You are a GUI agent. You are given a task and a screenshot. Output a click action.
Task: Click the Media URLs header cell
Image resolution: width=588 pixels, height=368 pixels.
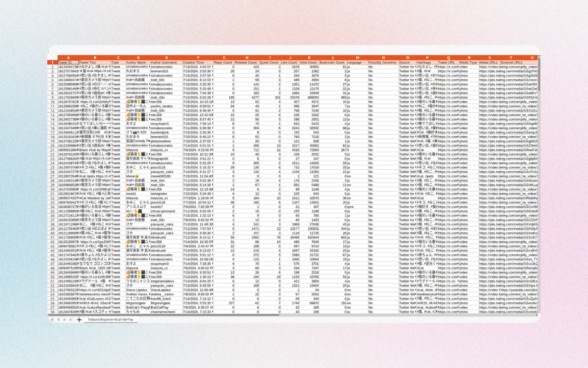(x=489, y=63)
